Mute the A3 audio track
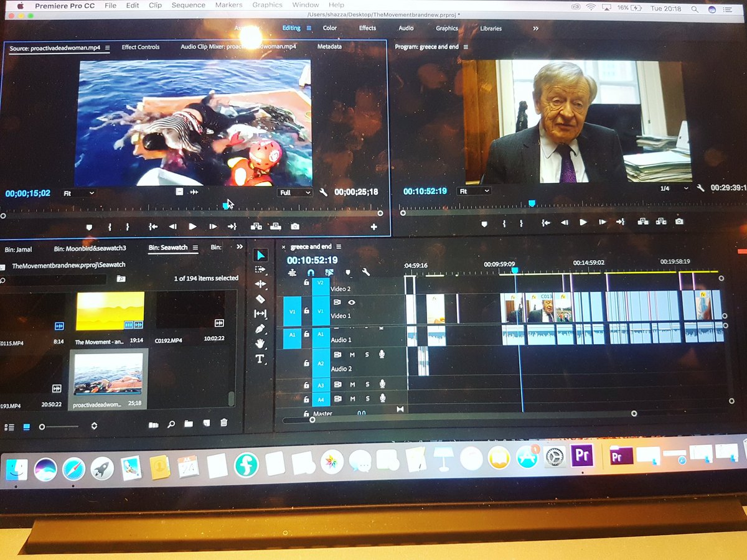This screenshot has height=560, width=747. [352, 385]
